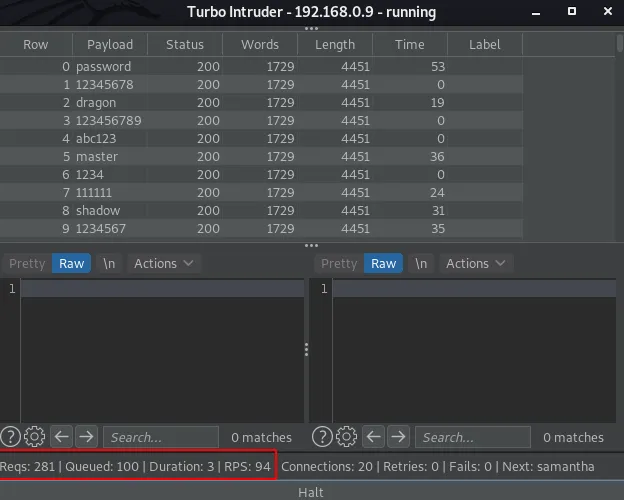Sort results by the Status column
Image resolution: width=624 pixels, height=500 pixels.
[x=185, y=45]
